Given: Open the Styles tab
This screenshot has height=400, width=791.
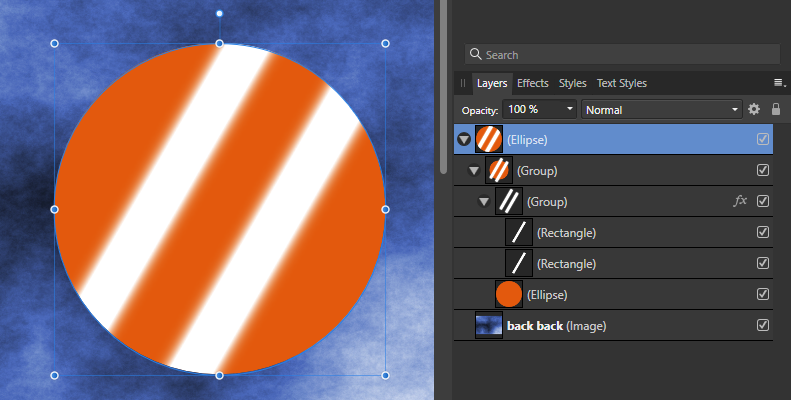Looking at the screenshot, I should click(x=572, y=83).
